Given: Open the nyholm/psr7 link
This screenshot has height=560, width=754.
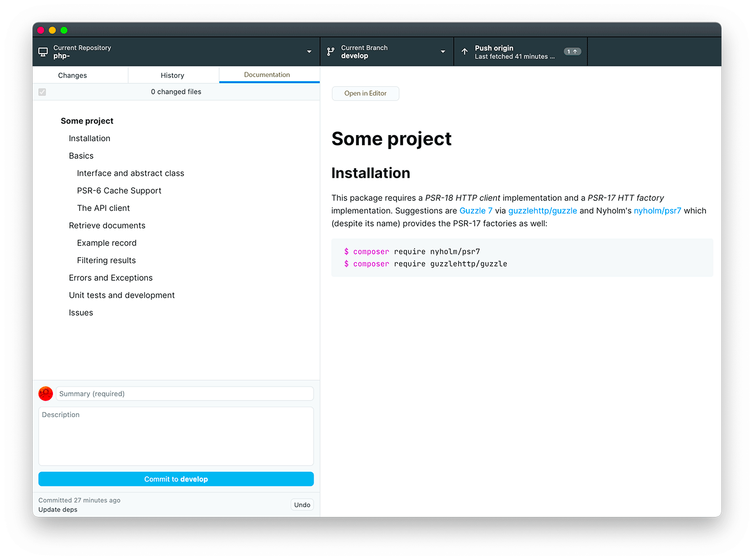Looking at the screenshot, I should tap(657, 211).
